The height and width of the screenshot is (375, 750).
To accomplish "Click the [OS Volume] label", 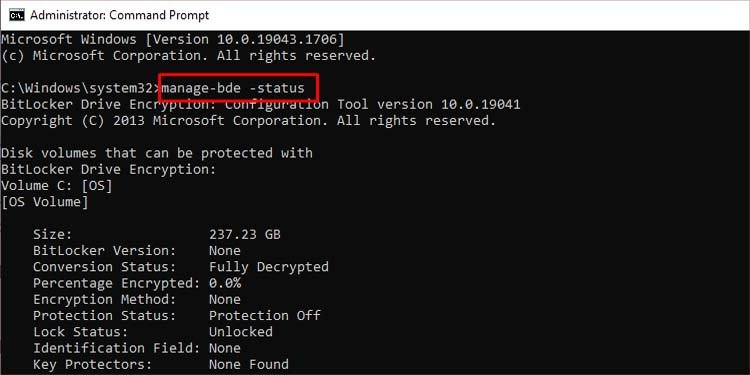I will [x=44, y=202].
